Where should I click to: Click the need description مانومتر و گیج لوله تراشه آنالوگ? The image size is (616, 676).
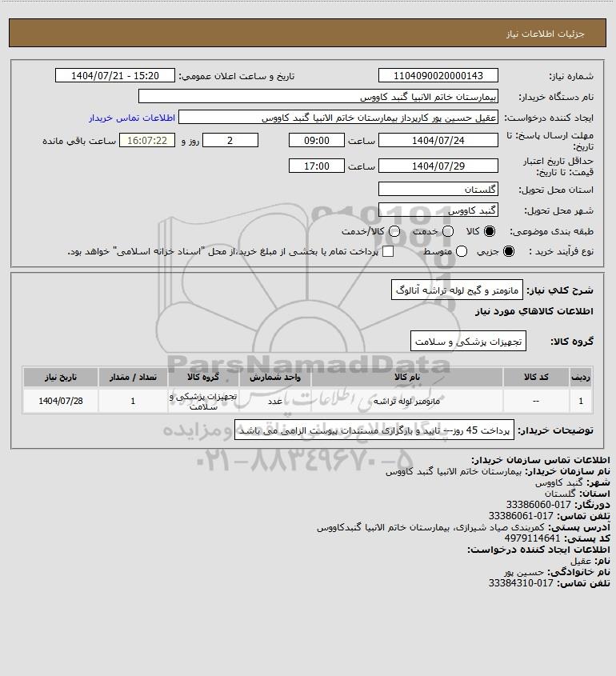click(457, 290)
